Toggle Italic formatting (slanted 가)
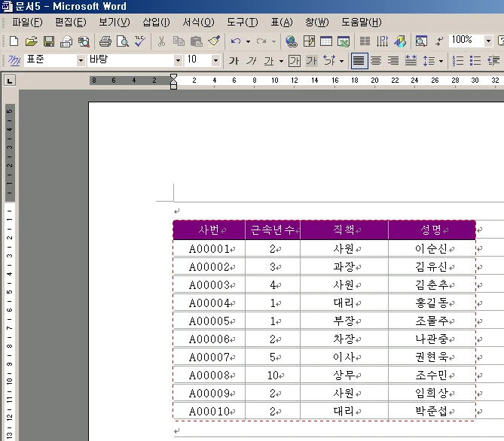 pos(251,60)
